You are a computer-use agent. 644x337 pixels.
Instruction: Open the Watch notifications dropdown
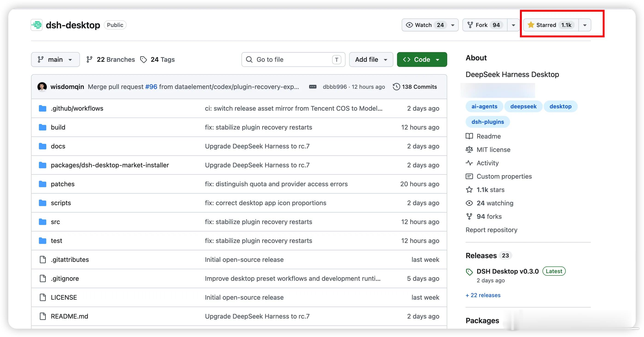tap(430, 25)
